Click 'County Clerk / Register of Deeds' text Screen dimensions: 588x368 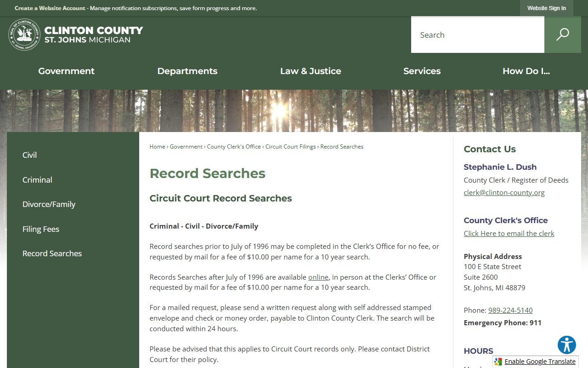[516, 180]
